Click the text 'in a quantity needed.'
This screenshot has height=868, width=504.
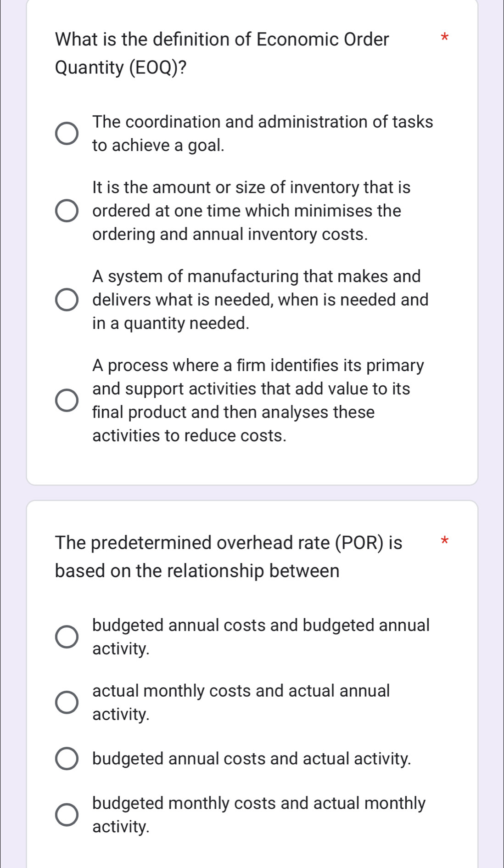pyautogui.click(x=171, y=323)
